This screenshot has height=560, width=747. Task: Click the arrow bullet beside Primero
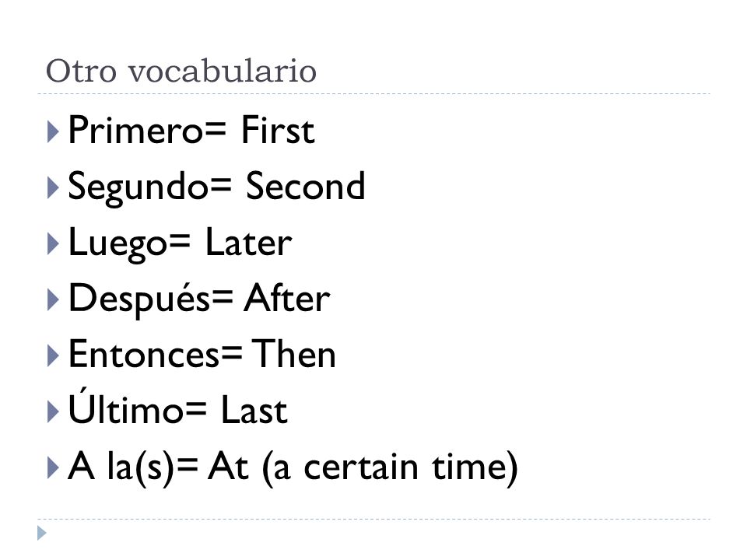point(53,131)
